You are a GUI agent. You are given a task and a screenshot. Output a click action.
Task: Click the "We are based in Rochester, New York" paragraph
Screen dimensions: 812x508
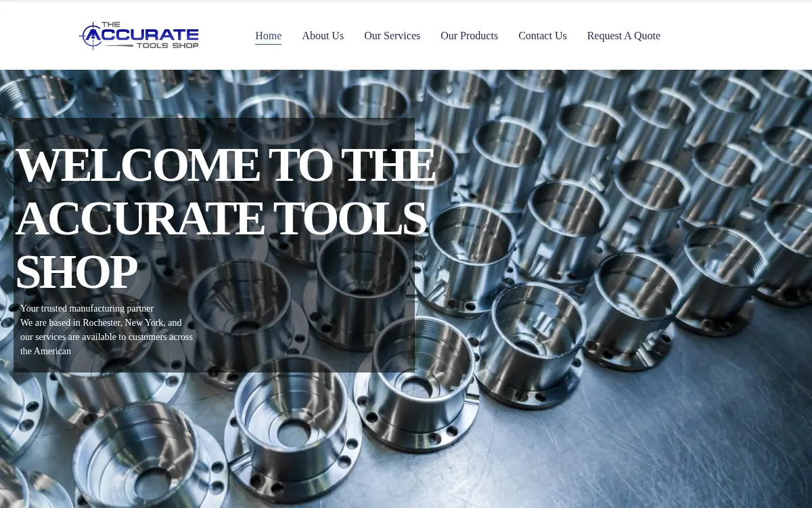(x=106, y=337)
